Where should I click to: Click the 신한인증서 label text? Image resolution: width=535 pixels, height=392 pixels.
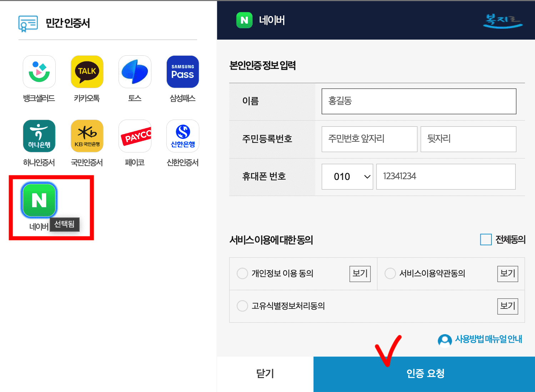point(182,162)
